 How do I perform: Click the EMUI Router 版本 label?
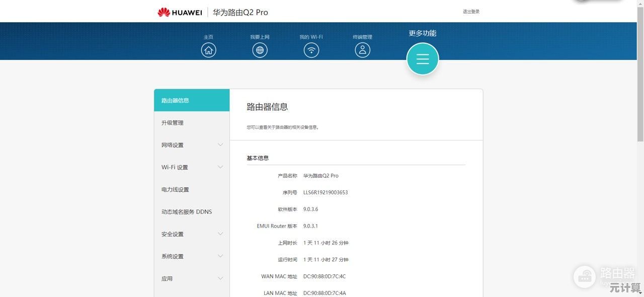(x=277, y=226)
